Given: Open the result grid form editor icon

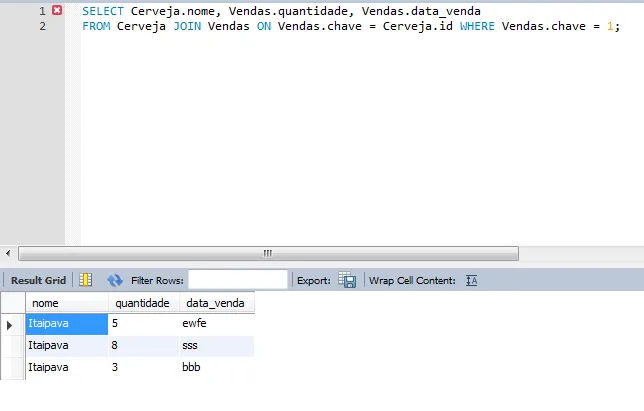Looking at the screenshot, I should point(85,280).
